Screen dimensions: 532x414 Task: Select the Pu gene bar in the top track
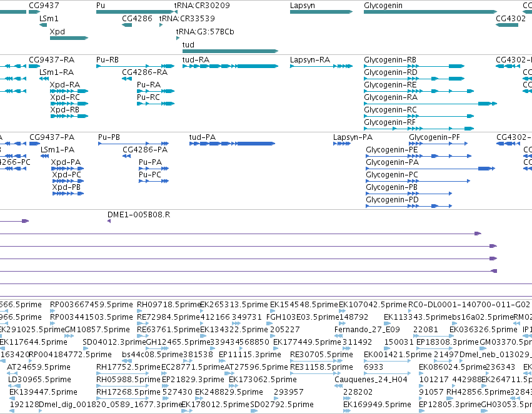coord(134,12)
